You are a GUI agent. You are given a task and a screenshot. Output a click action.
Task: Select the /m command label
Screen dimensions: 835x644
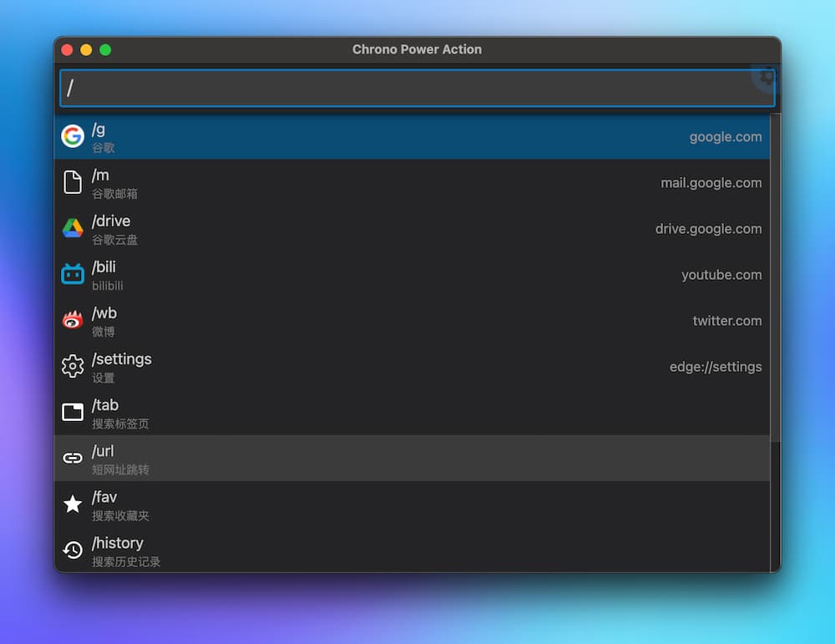point(100,175)
